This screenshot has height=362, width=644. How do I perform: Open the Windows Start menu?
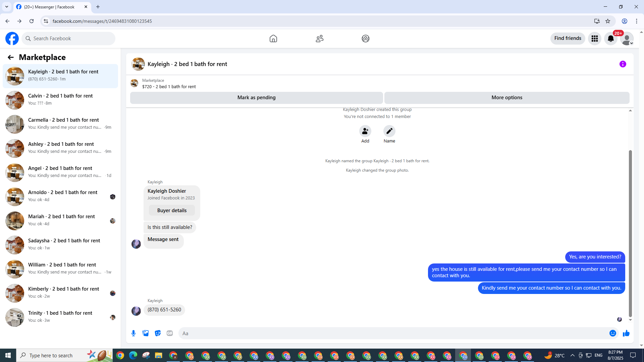coord(8,355)
